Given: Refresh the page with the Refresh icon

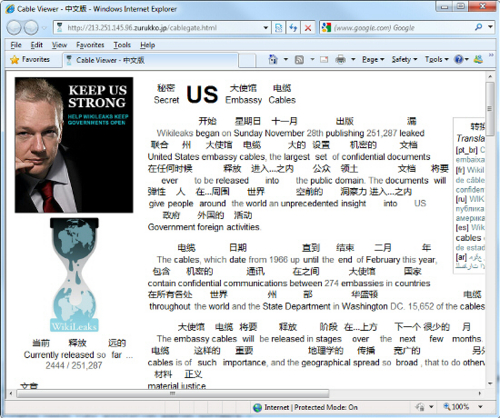Looking at the screenshot, I should coord(293,28).
